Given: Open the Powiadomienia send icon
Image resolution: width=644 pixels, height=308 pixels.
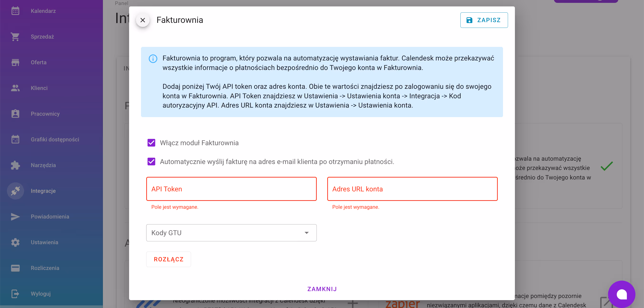Looking at the screenshot, I should [x=15, y=217].
